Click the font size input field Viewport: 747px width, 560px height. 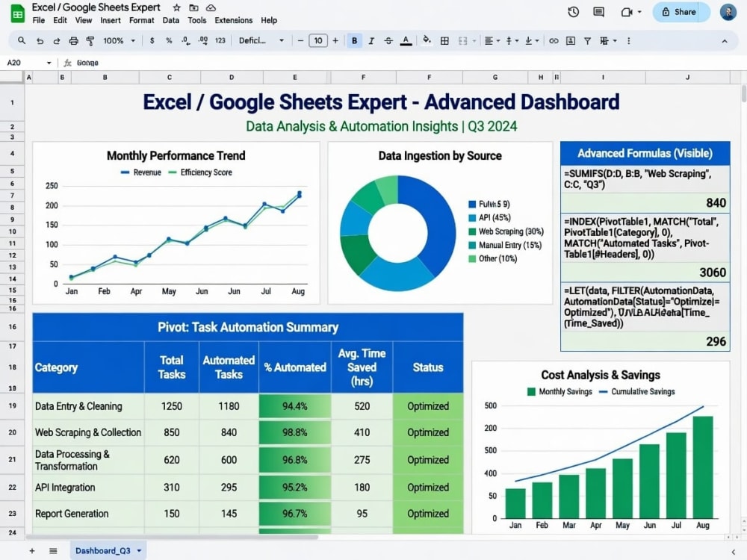pos(317,41)
